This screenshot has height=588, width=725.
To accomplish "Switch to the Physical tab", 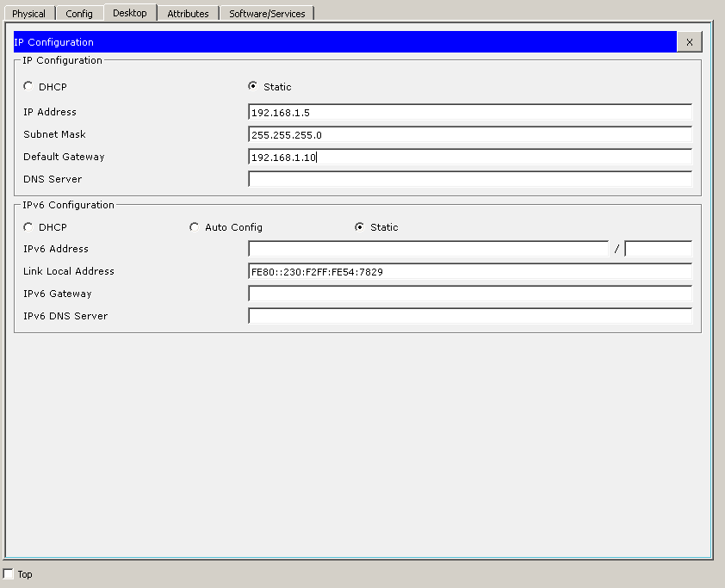I will pyautogui.click(x=29, y=14).
